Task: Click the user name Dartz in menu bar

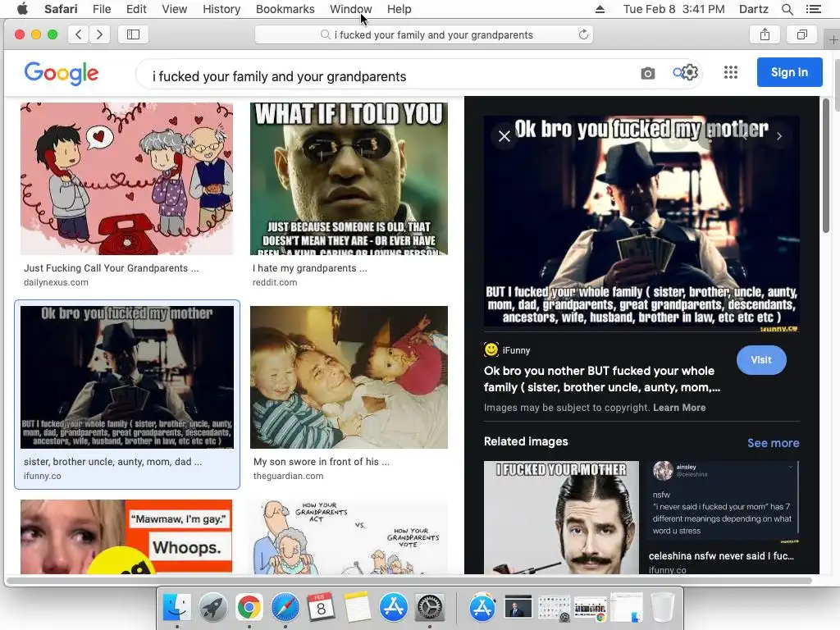Action: pos(753,9)
